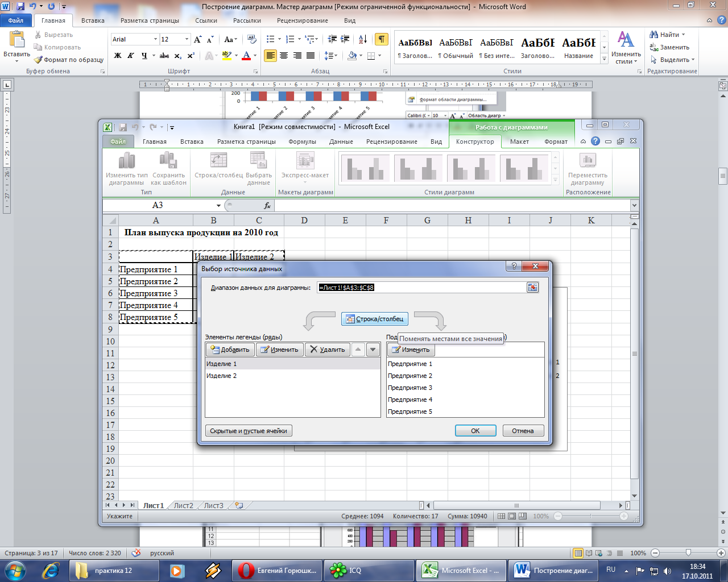
Task: Click the volume speaker icon in the system tray
Action: point(667,571)
